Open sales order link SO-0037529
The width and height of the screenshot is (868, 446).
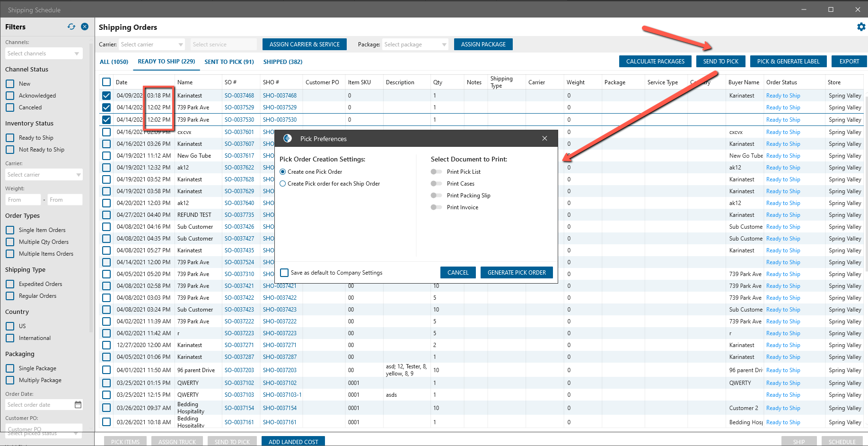[239, 107]
